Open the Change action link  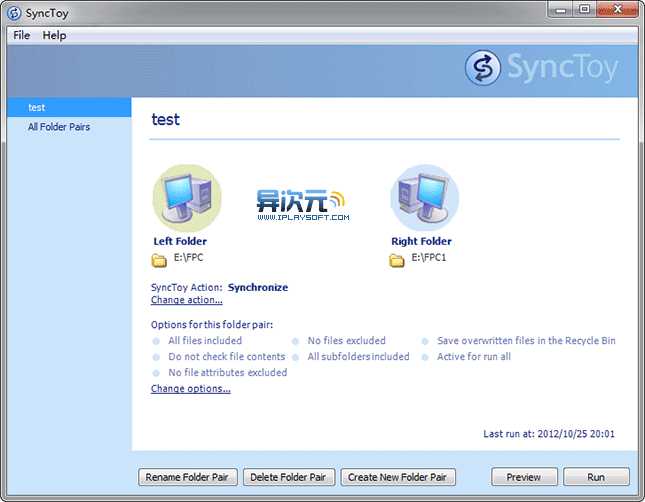[x=186, y=300]
